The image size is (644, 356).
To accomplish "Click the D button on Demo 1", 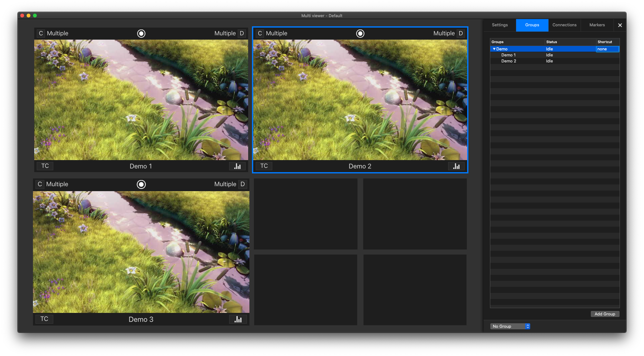I will pyautogui.click(x=242, y=33).
